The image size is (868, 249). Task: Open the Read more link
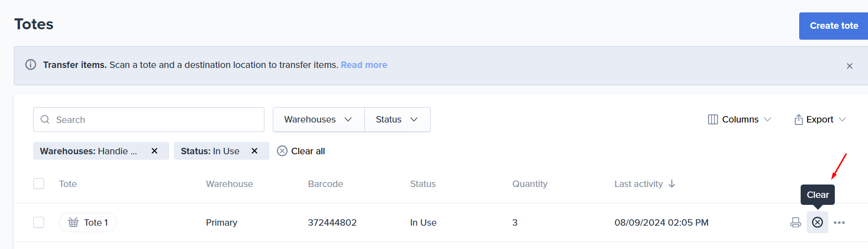click(364, 65)
